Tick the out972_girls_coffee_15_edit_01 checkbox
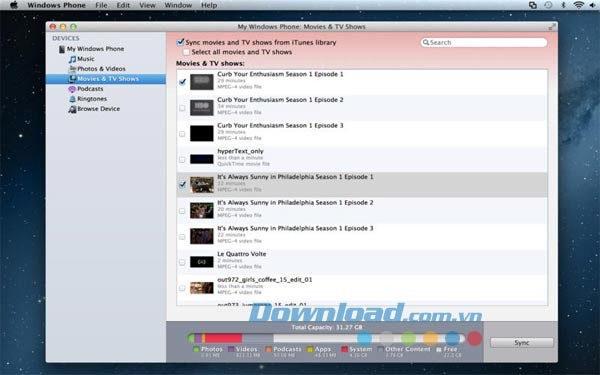 (x=182, y=288)
